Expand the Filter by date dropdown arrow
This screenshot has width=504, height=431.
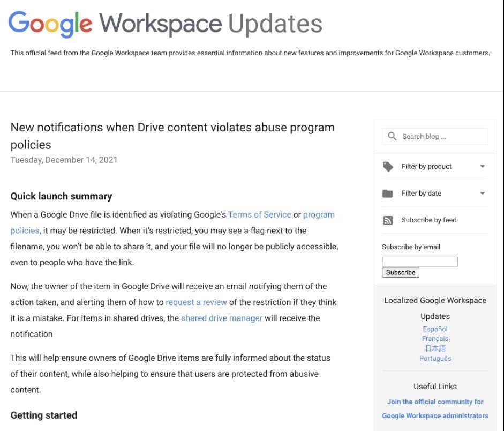coord(482,194)
